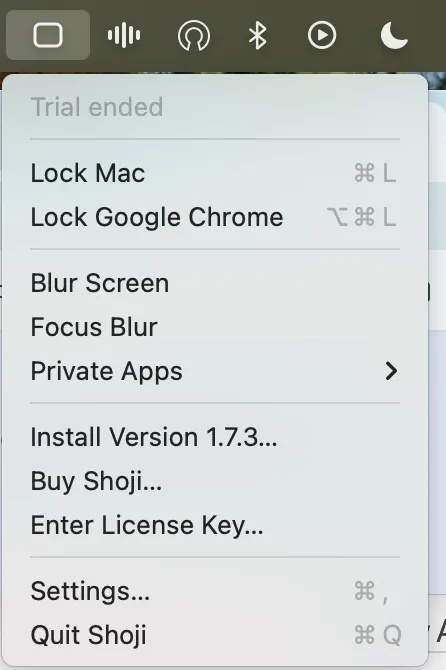Toggle the Focus crescent moon icon
446x670 pixels.
(x=394, y=35)
